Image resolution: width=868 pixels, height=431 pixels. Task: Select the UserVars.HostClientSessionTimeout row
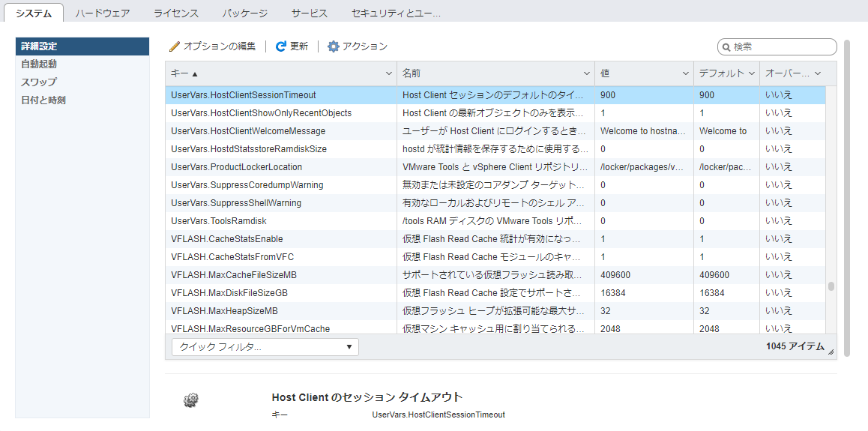click(x=495, y=95)
